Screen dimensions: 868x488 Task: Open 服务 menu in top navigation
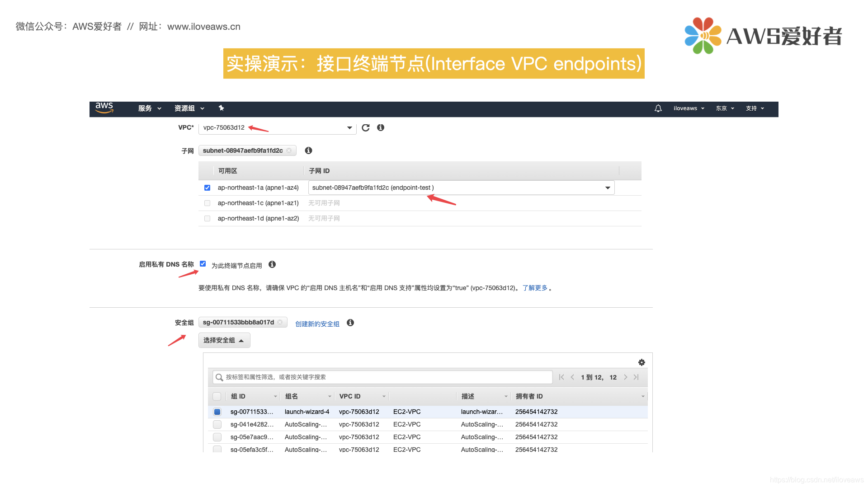tap(148, 108)
